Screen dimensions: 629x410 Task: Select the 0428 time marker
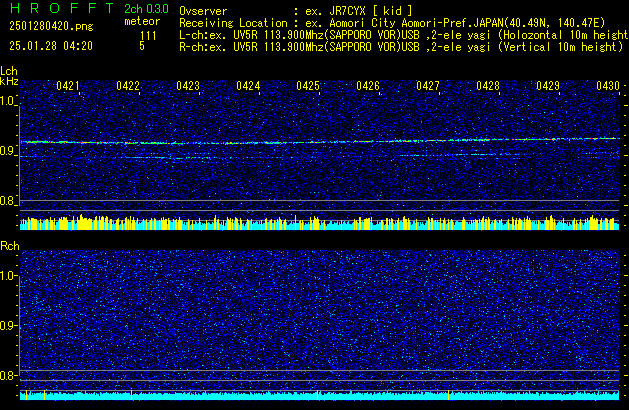click(488, 86)
